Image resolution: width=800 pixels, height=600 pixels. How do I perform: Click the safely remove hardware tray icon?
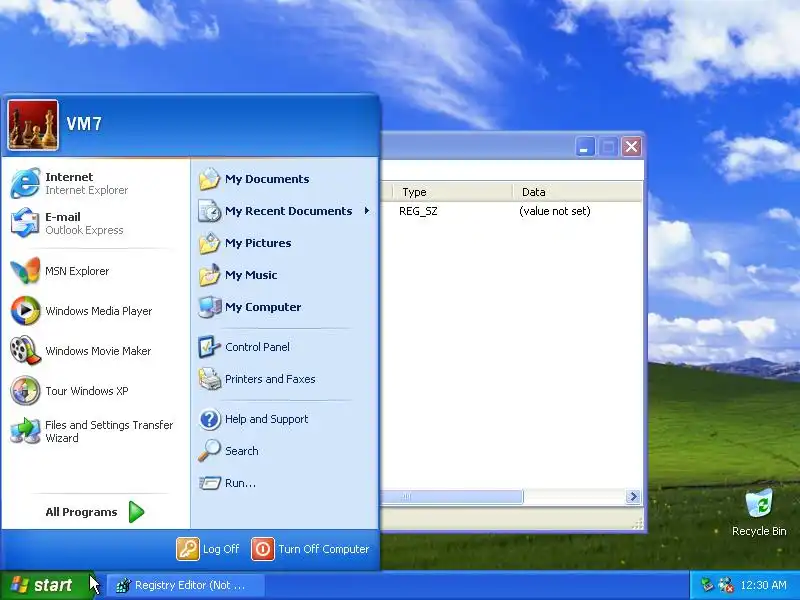click(x=707, y=585)
